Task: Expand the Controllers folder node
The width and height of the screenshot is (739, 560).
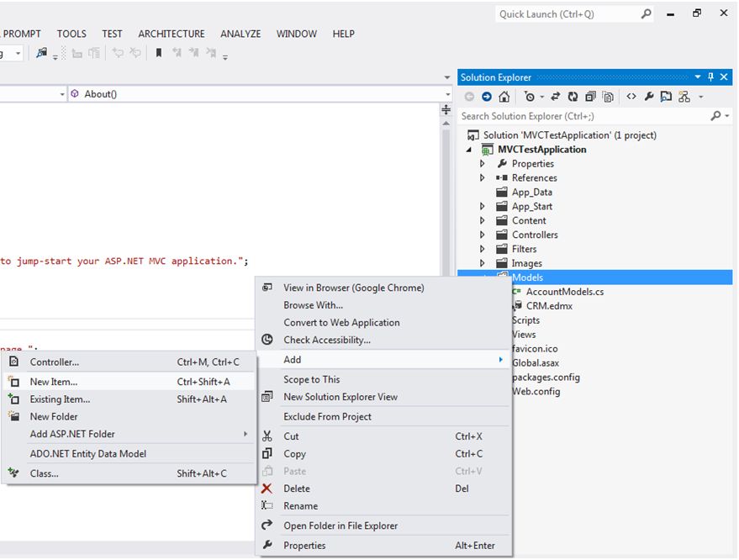Action: point(483,235)
